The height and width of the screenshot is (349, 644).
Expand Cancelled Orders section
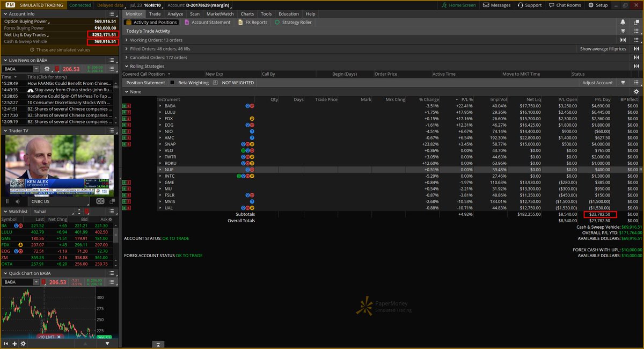(127, 57)
